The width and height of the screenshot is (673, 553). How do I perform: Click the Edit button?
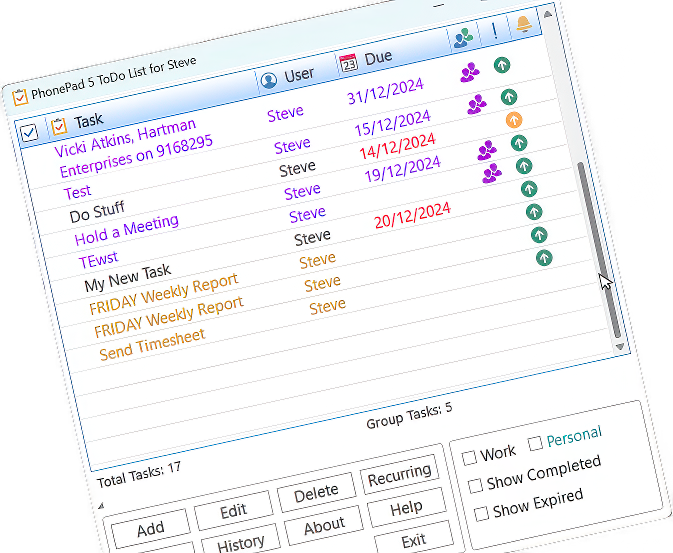point(233,510)
